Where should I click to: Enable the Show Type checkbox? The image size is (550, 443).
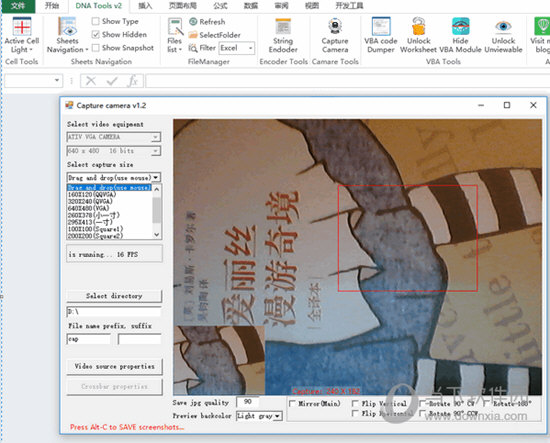[95, 21]
